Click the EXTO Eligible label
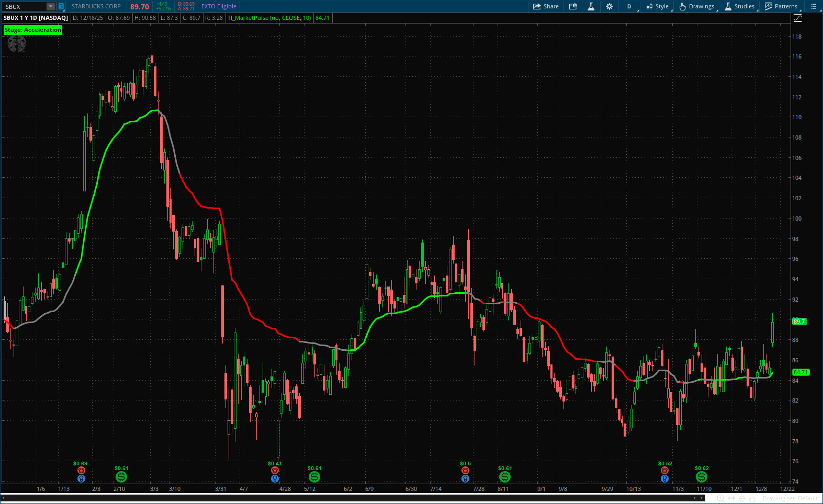The width and height of the screenshot is (823, 504). click(x=219, y=6)
